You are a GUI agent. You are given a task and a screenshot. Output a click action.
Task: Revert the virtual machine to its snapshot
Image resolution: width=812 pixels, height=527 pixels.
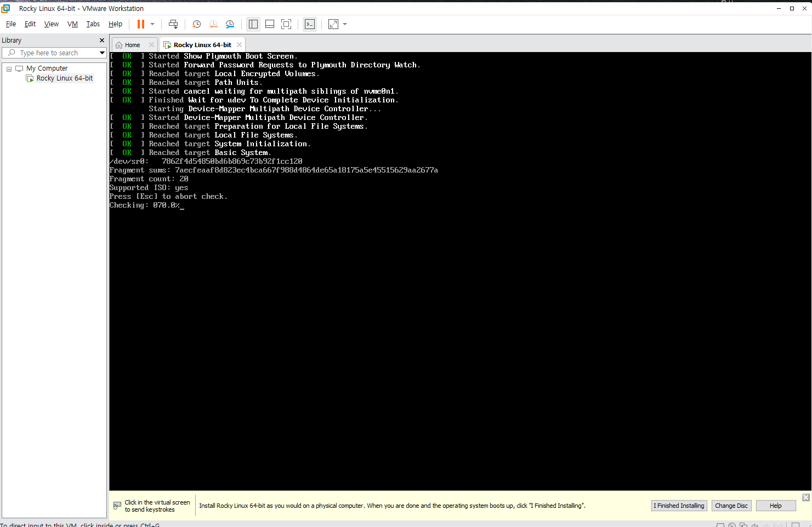213,24
